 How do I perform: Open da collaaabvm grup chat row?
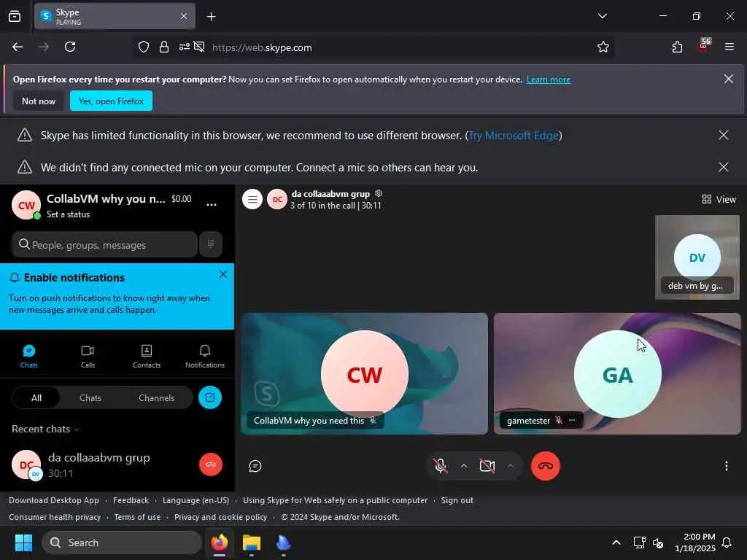117,464
